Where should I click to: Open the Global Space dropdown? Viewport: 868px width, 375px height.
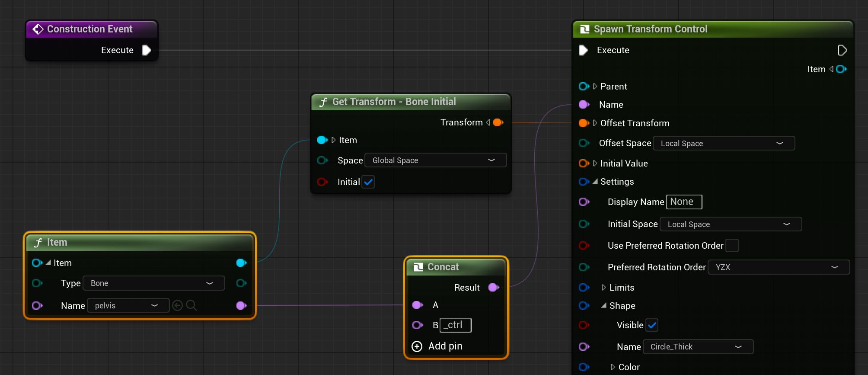tap(436, 160)
